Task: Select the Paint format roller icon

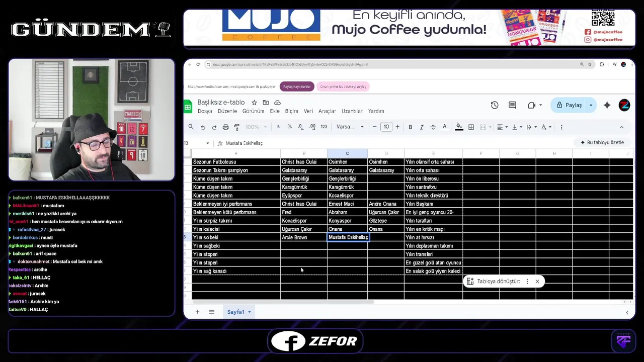Action: coord(237,127)
